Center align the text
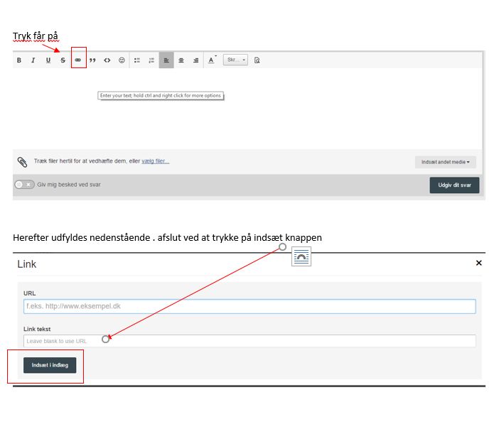Viewport: 504px width, 434px height. click(x=181, y=60)
